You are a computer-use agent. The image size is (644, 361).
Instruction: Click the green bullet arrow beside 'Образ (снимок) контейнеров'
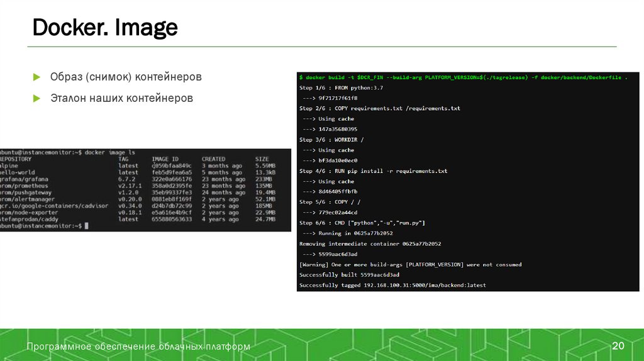click(36, 77)
